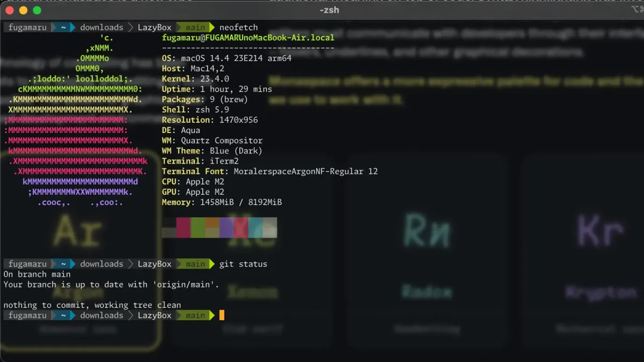644x362 pixels.
Task: Click the fugamaru user segment in the bottom prompt
Action: (27, 315)
